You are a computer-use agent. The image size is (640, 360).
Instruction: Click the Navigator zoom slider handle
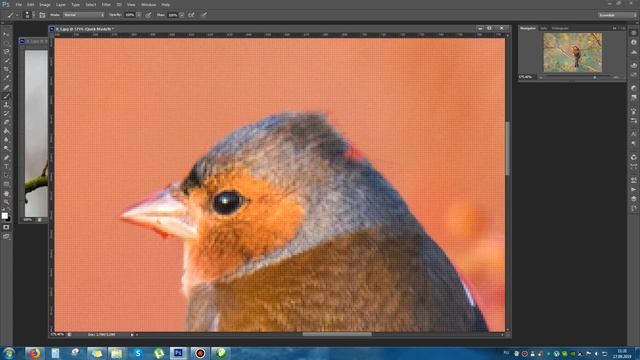595,77
